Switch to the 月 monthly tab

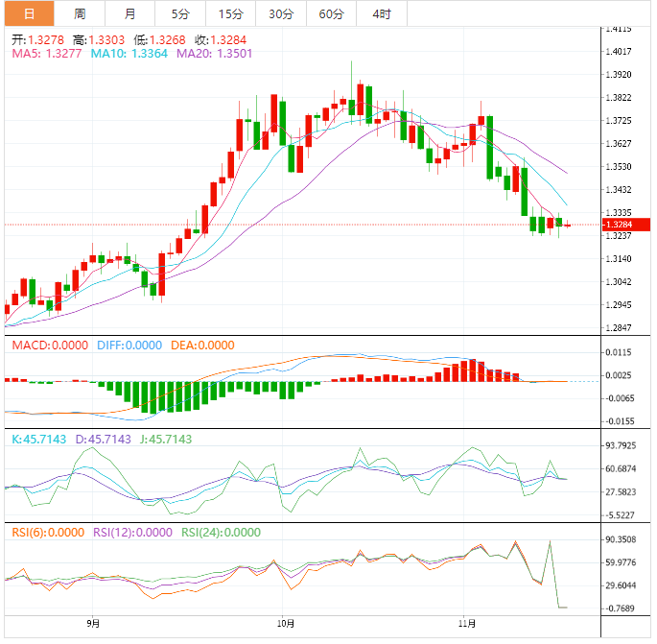pyautogui.click(x=129, y=13)
